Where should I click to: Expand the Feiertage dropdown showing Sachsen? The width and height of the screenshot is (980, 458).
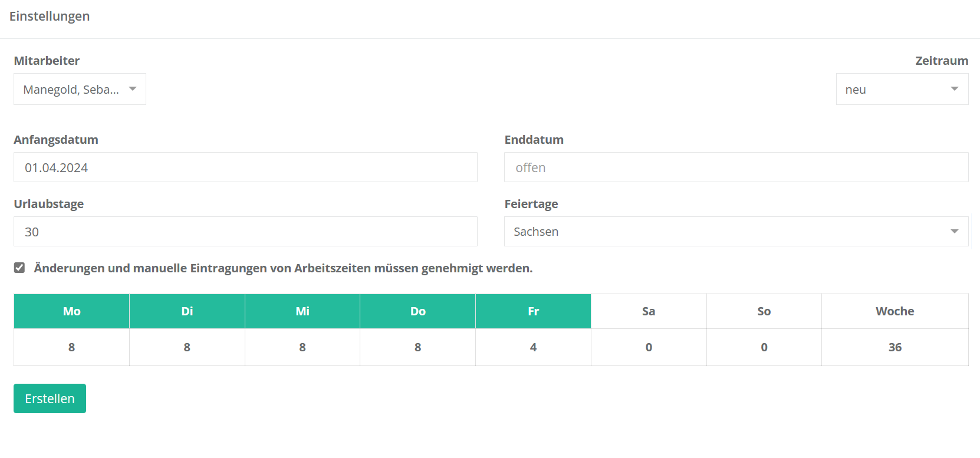click(x=736, y=232)
